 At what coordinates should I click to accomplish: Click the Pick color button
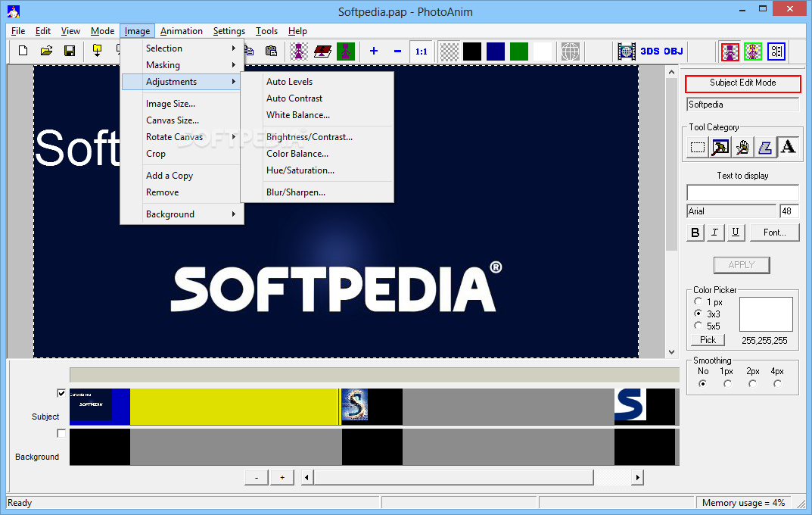click(x=708, y=340)
